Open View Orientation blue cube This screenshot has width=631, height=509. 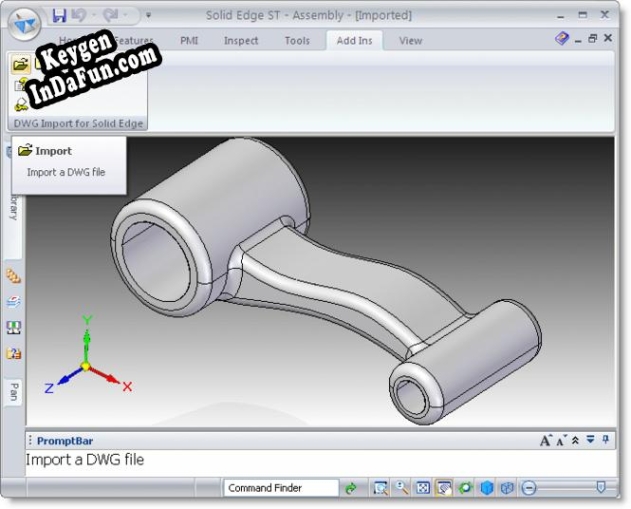[487, 488]
